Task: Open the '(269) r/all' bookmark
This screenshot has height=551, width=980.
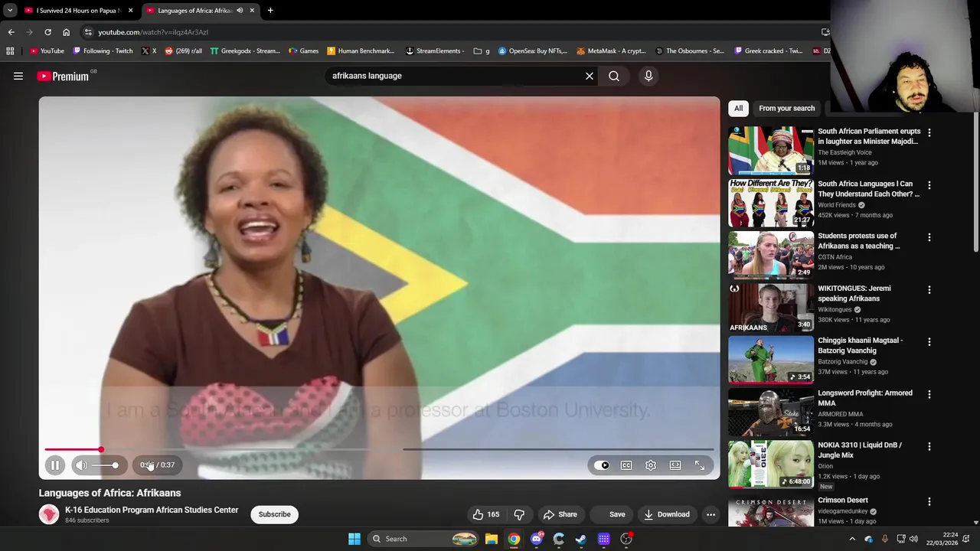Action: pyautogui.click(x=184, y=51)
